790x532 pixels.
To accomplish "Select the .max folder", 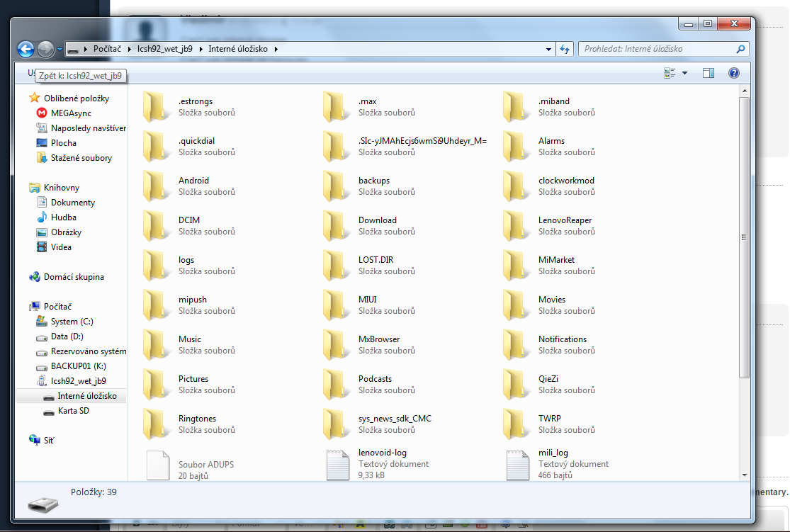I will 369,106.
